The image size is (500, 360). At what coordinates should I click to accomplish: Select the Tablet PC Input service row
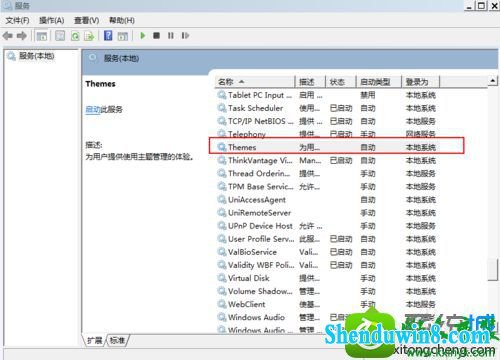tap(327, 95)
